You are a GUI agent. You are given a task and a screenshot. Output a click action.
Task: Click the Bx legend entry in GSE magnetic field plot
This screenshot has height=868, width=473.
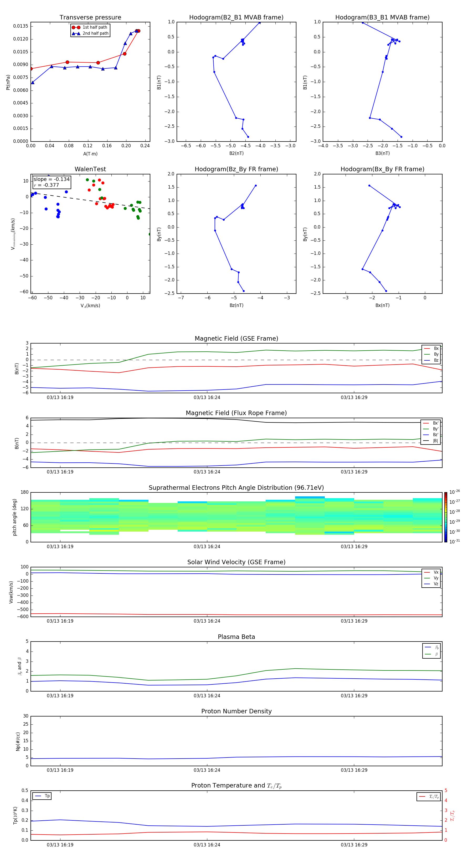tap(431, 349)
